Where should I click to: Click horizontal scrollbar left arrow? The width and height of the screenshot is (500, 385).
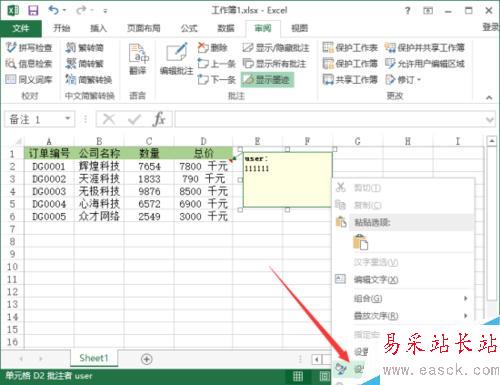(316, 359)
